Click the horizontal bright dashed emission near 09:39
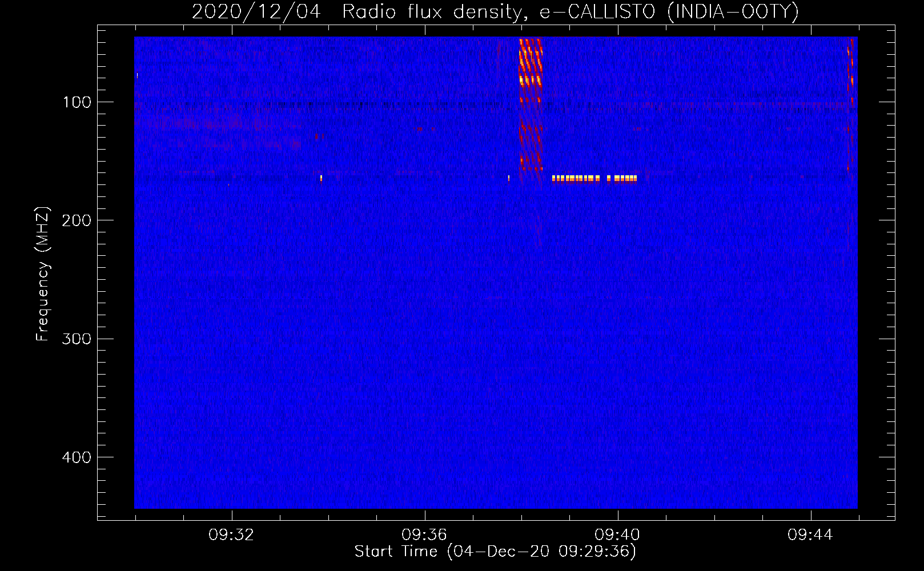This screenshot has width=924, height=571. (x=594, y=179)
